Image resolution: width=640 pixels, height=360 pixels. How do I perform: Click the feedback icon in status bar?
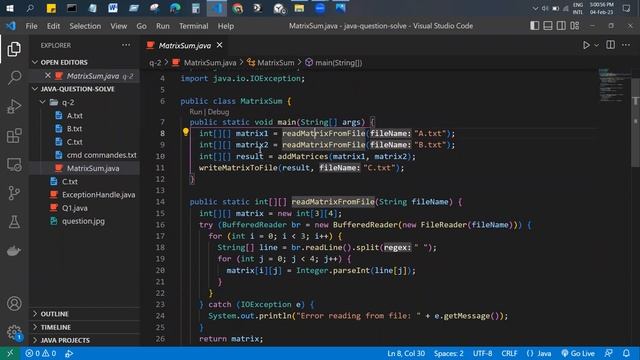coord(609,353)
